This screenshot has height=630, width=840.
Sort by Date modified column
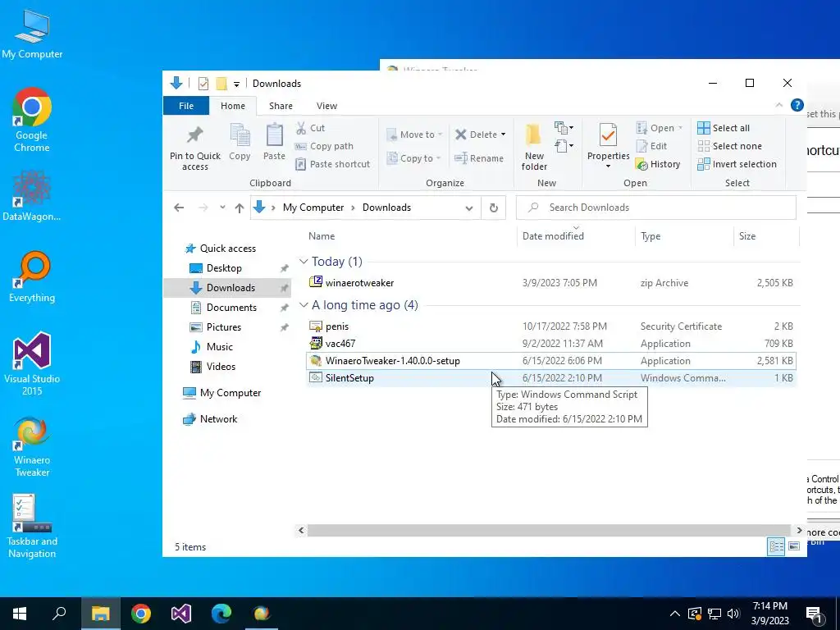576,235
